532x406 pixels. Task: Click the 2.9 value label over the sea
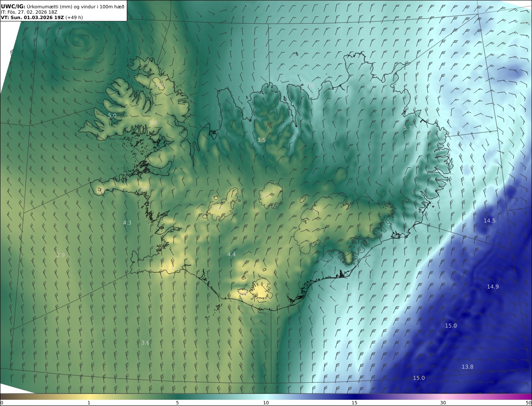[61, 255]
